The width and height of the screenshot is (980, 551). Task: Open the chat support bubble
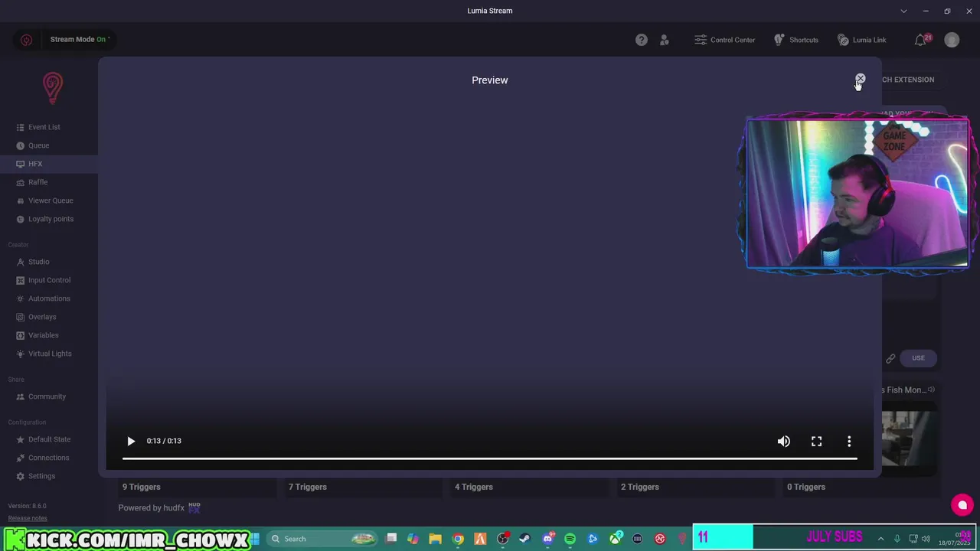[962, 505]
